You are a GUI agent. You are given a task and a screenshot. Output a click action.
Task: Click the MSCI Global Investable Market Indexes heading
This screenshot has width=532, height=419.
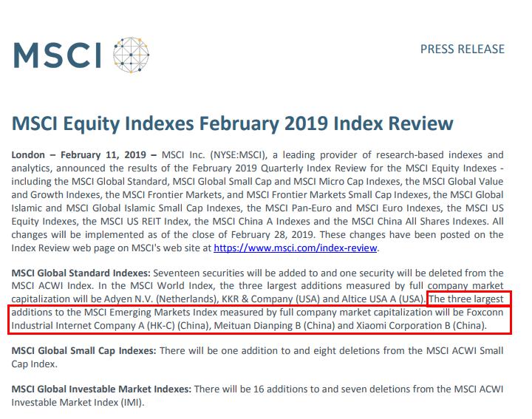coord(101,389)
